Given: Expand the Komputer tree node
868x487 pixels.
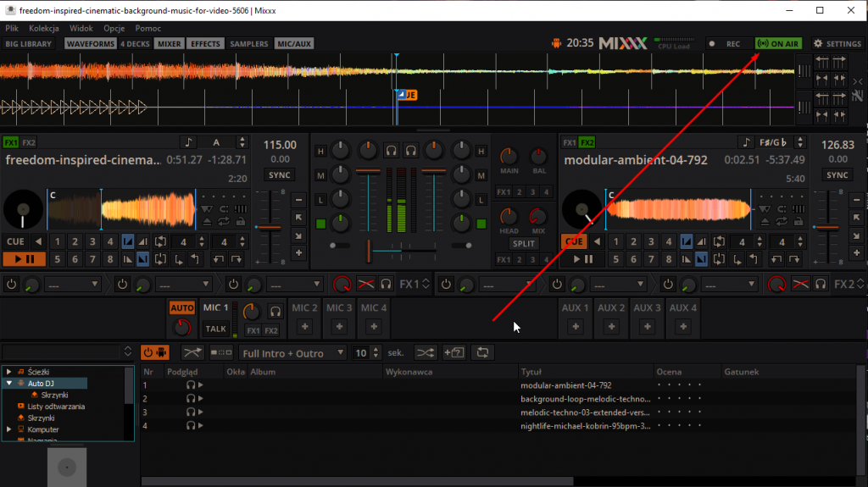Looking at the screenshot, I should click(x=8, y=429).
